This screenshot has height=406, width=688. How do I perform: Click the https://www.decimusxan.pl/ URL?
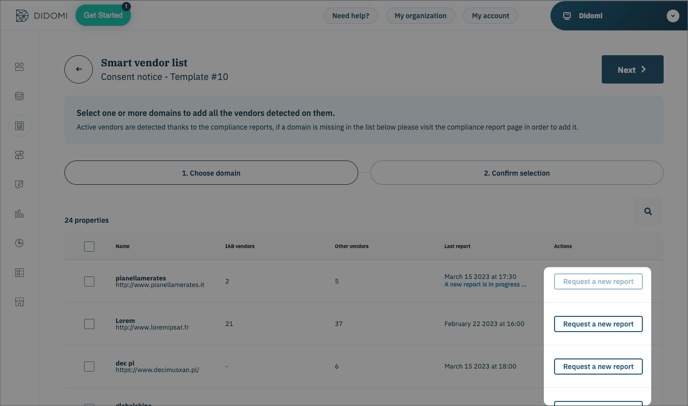coord(157,370)
